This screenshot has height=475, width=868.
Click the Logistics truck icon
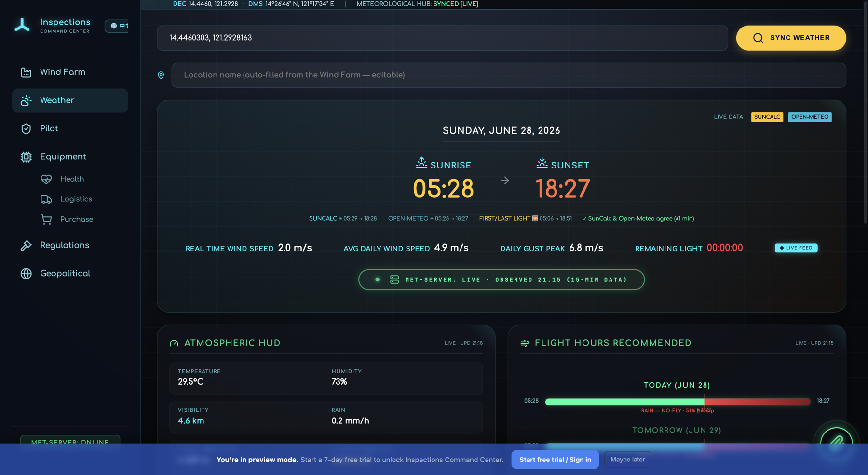tap(46, 199)
